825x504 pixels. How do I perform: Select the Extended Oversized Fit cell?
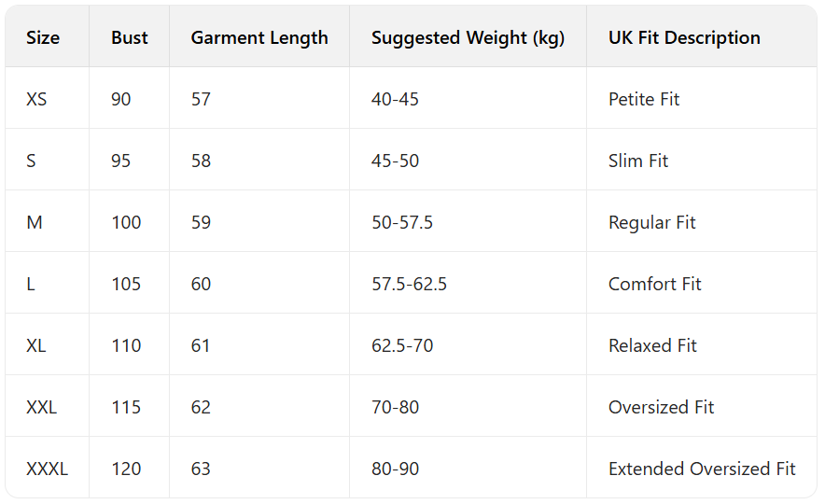[x=702, y=469]
